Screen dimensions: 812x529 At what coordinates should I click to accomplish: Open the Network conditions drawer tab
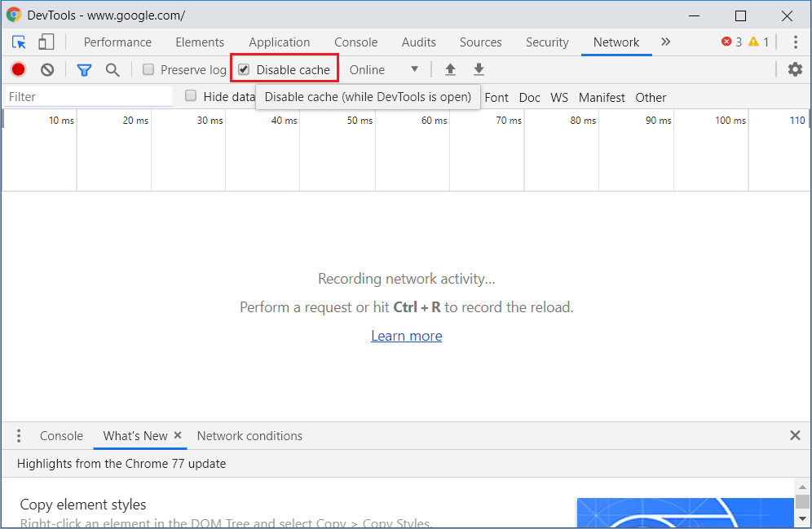click(249, 436)
